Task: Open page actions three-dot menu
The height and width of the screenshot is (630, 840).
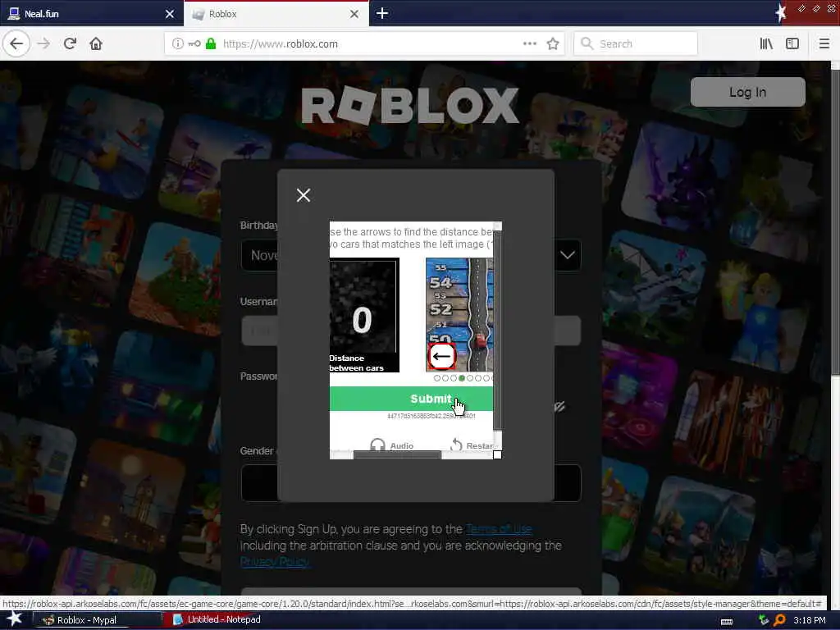Action: pyautogui.click(x=529, y=43)
